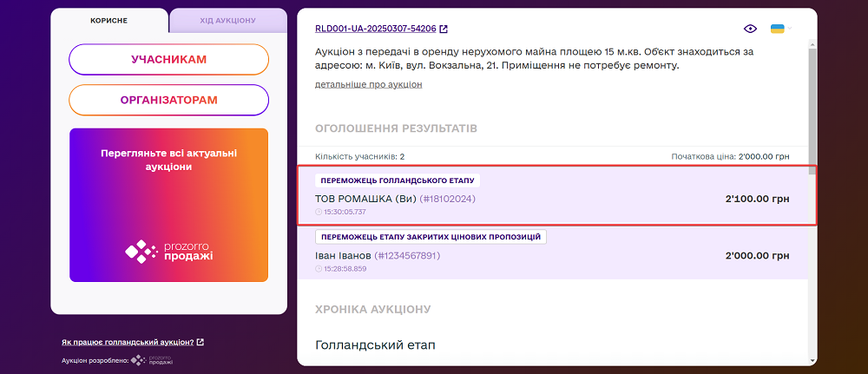Click the ОРГАНІЗАТОРАМ button
The image size is (868, 374).
[x=168, y=100]
